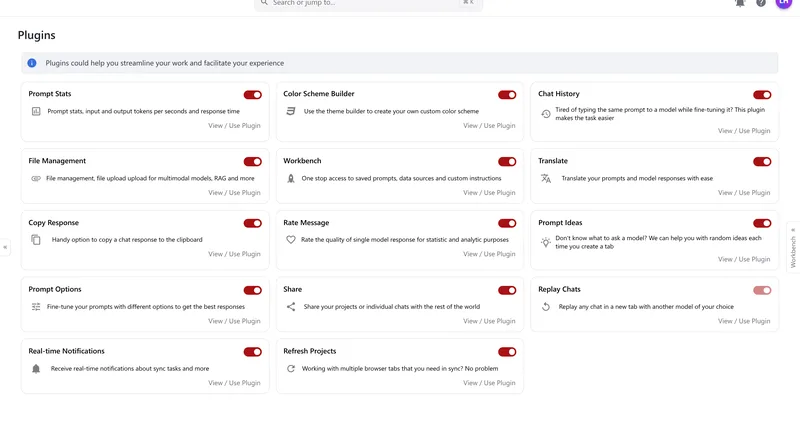Click the Rate Message heart icon

pyautogui.click(x=291, y=240)
